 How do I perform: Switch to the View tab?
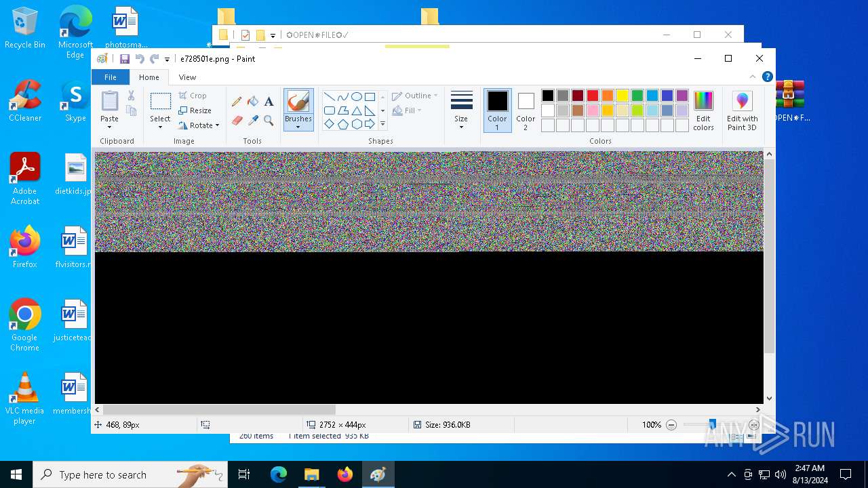188,77
